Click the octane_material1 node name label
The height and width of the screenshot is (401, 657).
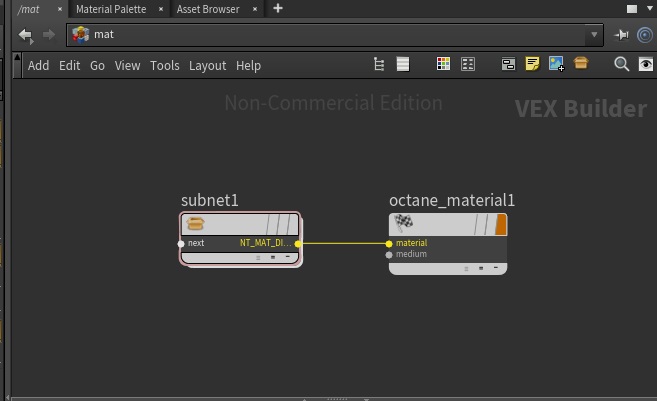tap(452, 200)
